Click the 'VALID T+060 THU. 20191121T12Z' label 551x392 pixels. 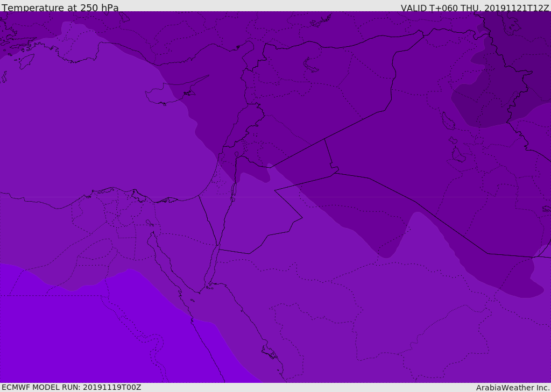(x=475, y=8)
